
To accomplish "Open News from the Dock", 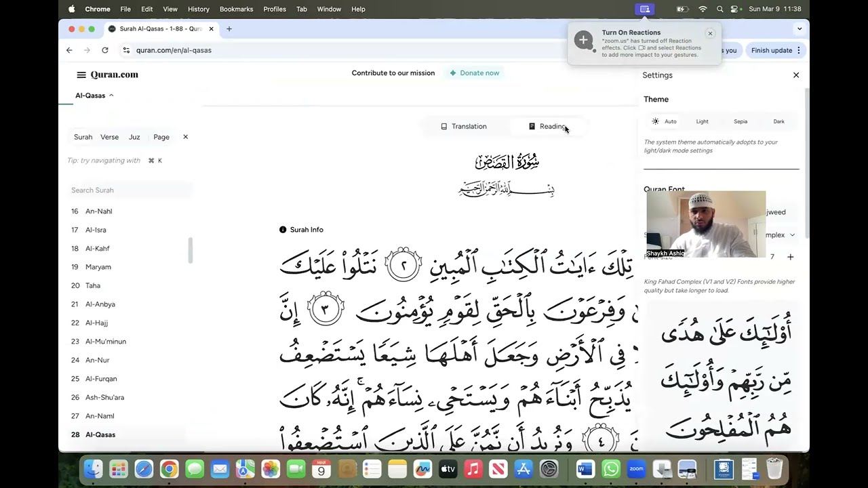I will pyautogui.click(x=498, y=469).
